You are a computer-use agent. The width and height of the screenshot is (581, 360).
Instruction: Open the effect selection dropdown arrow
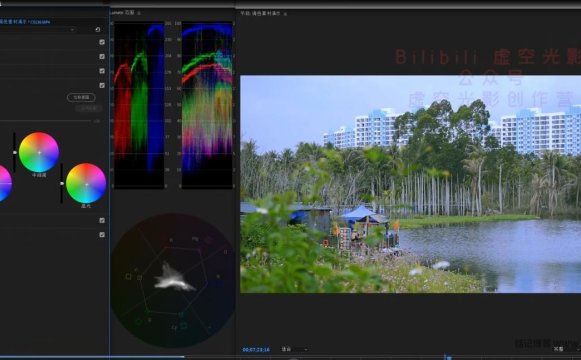click(72, 30)
